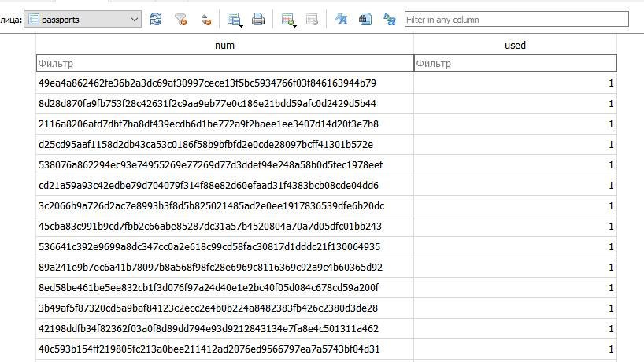Refresh the table data
The width and height of the screenshot is (644, 362).
[156, 20]
